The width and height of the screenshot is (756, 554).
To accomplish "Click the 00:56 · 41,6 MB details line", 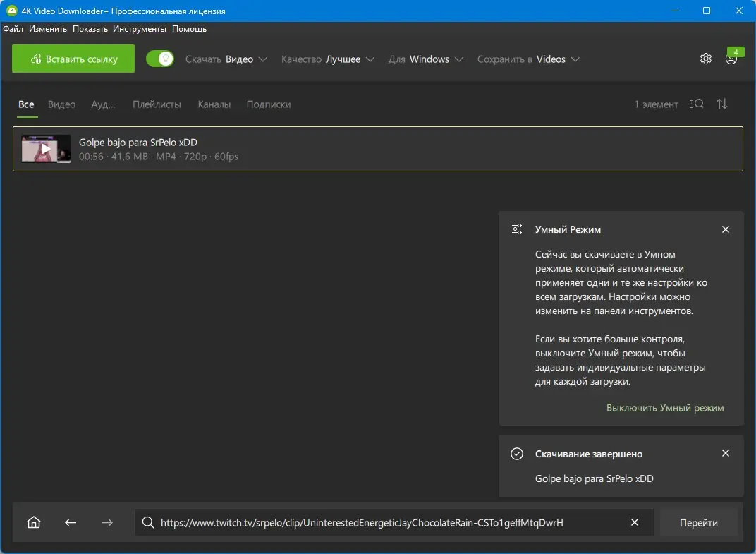I will click(x=159, y=157).
